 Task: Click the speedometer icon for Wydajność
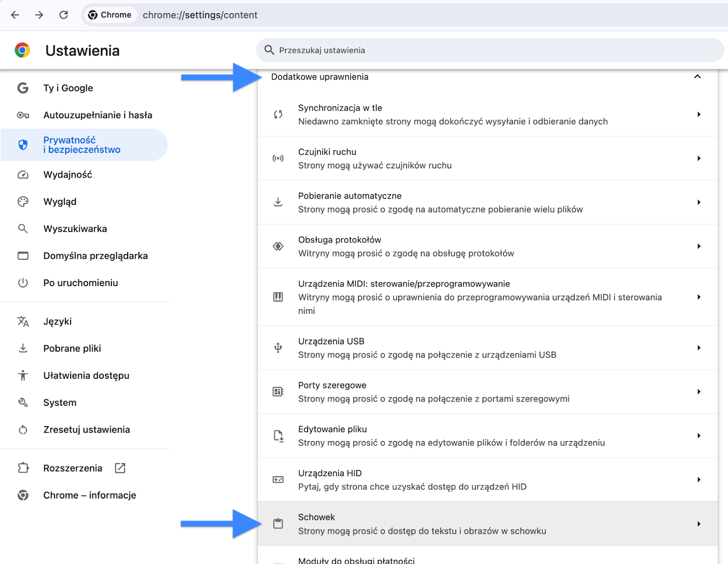click(x=23, y=175)
